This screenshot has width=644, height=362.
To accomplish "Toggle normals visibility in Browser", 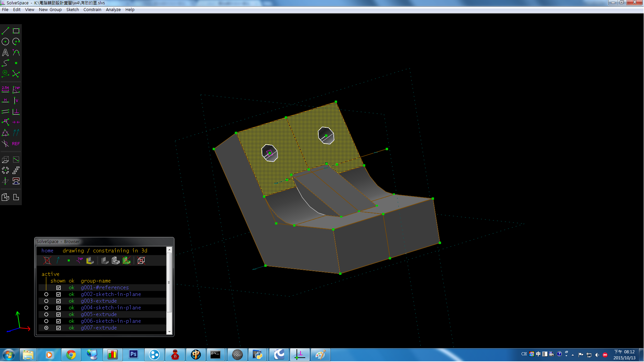I will (58, 260).
